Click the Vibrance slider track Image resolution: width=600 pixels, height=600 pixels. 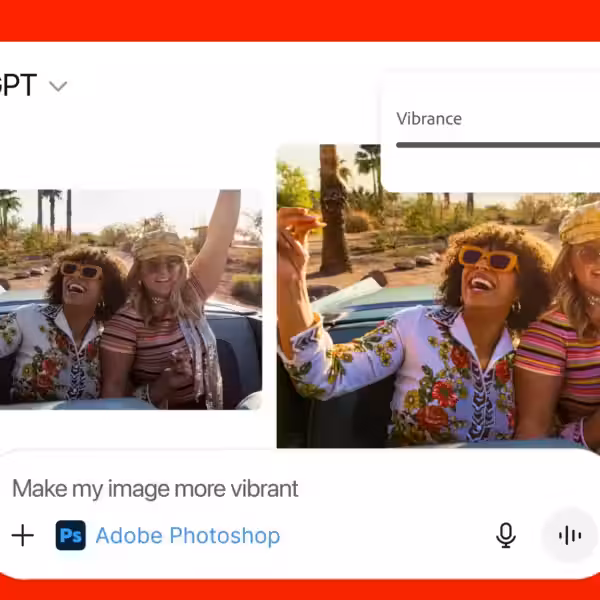(497, 145)
